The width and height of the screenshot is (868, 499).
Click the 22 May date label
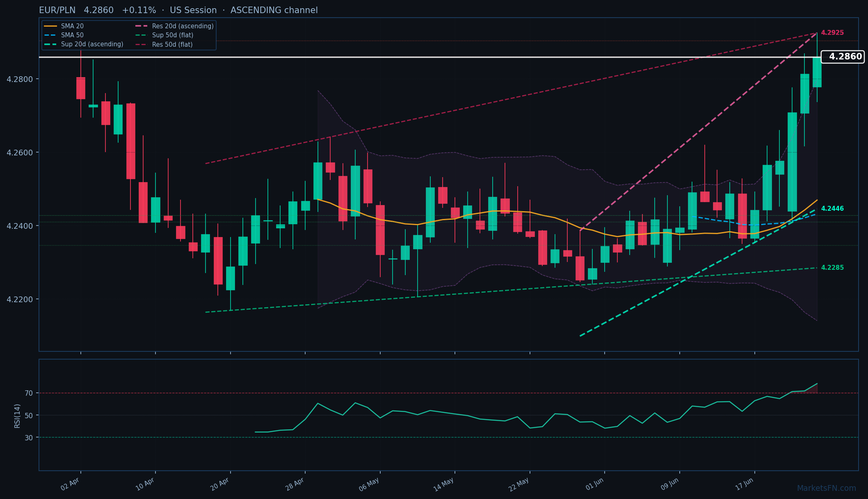pyautogui.click(x=519, y=485)
